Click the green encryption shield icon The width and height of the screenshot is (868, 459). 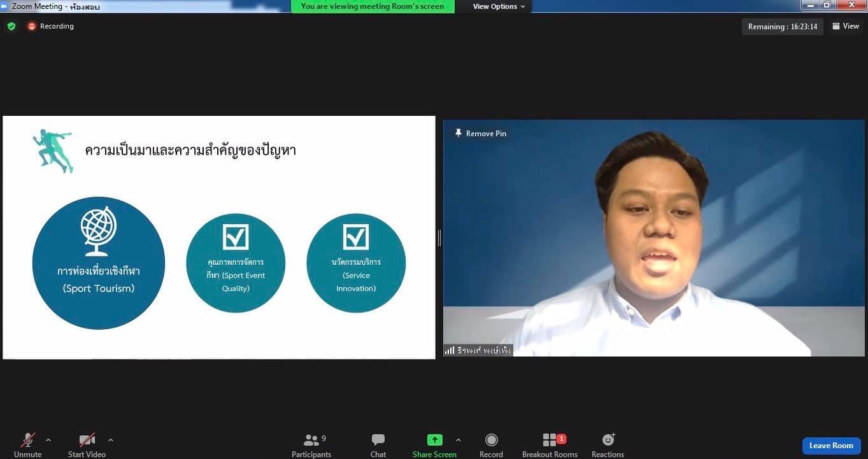tap(11, 26)
